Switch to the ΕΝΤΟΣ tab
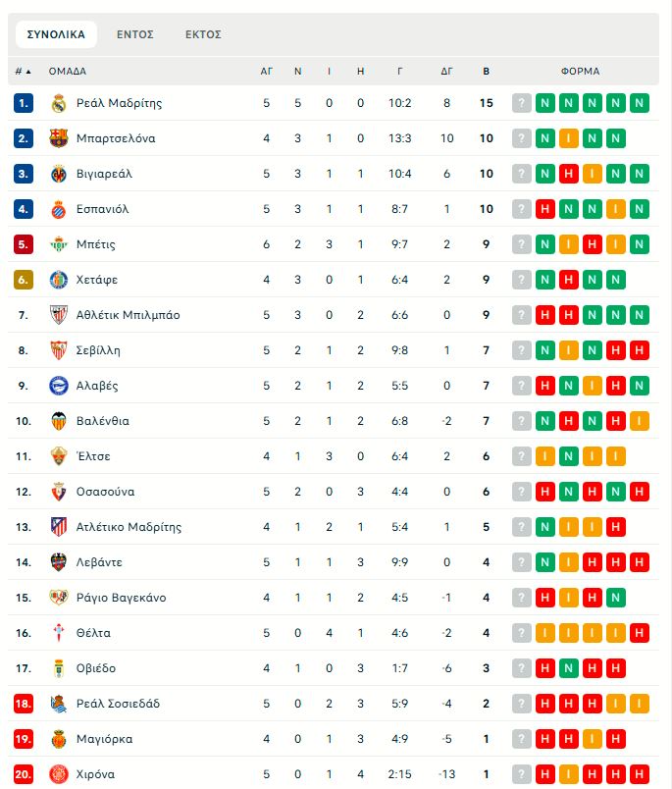672x789 pixels. (x=135, y=34)
